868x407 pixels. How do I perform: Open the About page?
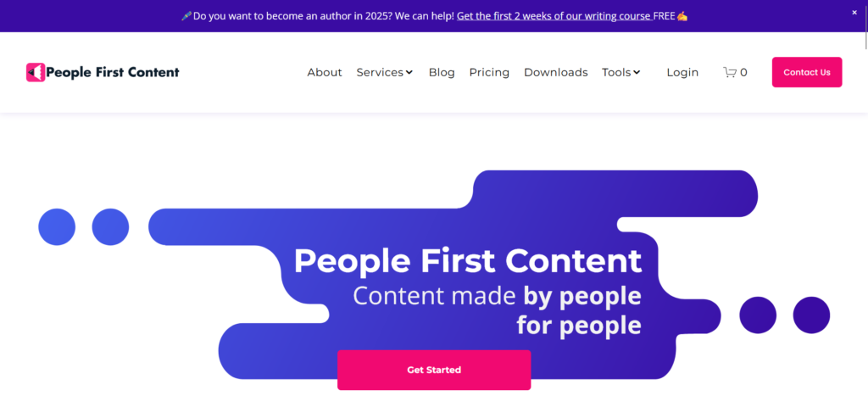(325, 73)
